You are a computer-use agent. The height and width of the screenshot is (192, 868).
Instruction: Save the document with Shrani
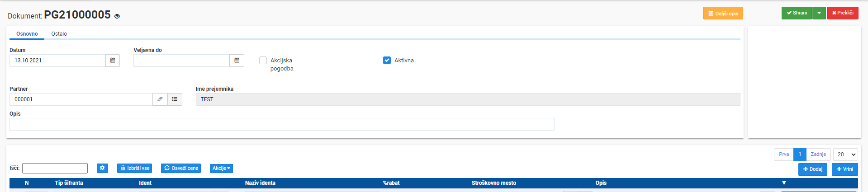pyautogui.click(x=797, y=13)
